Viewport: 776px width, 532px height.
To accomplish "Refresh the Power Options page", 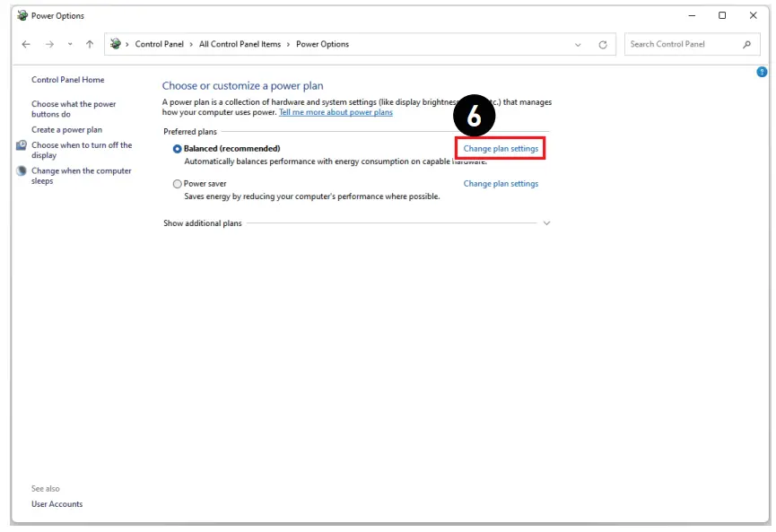I will click(x=602, y=45).
